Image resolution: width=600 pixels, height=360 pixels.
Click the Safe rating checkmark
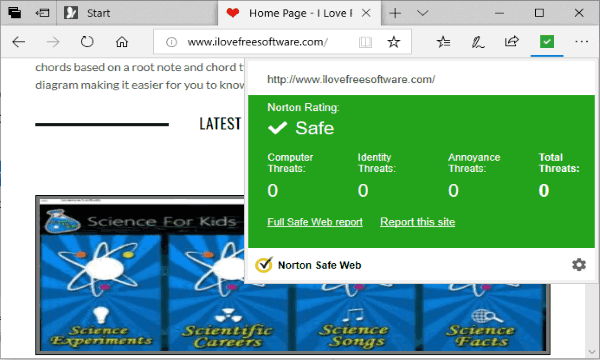[277, 128]
